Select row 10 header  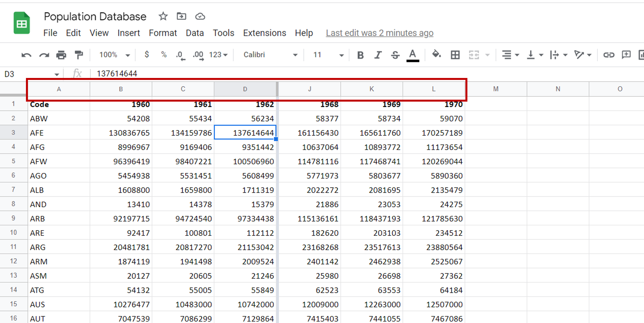(x=13, y=232)
